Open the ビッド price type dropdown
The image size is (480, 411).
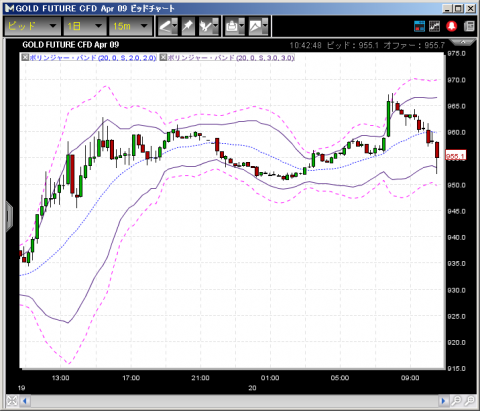(x=32, y=26)
